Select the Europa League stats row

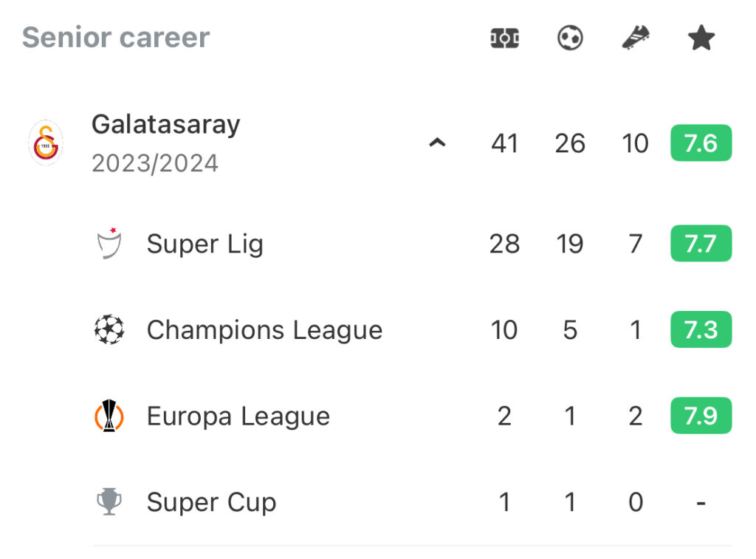click(413, 416)
